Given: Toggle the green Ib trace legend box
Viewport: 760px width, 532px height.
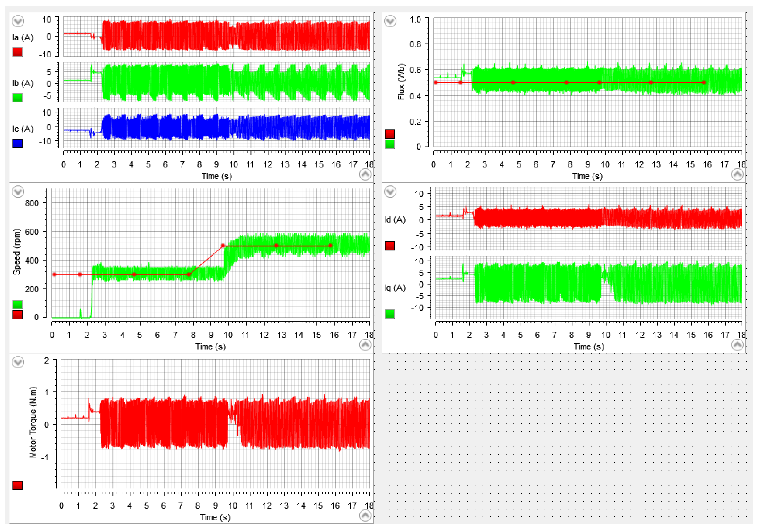Looking at the screenshot, I should [18, 98].
